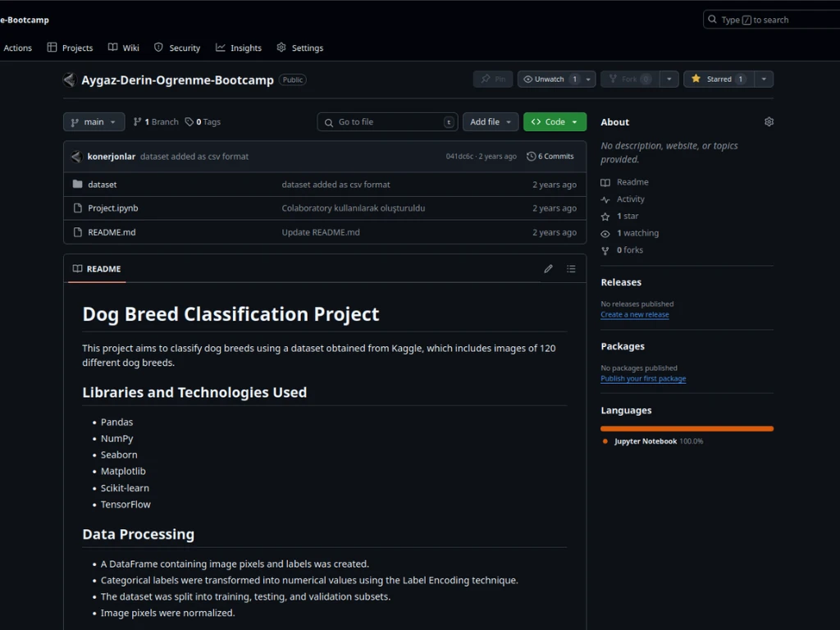Expand the green Code dropdown

[555, 122]
